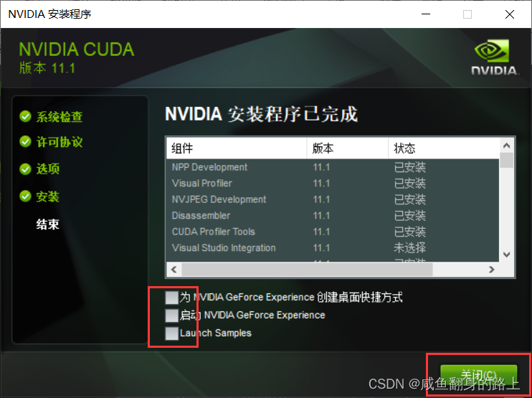Select the CUDA Profiler Tools row
532x398 pixels.
click(333, 232)
